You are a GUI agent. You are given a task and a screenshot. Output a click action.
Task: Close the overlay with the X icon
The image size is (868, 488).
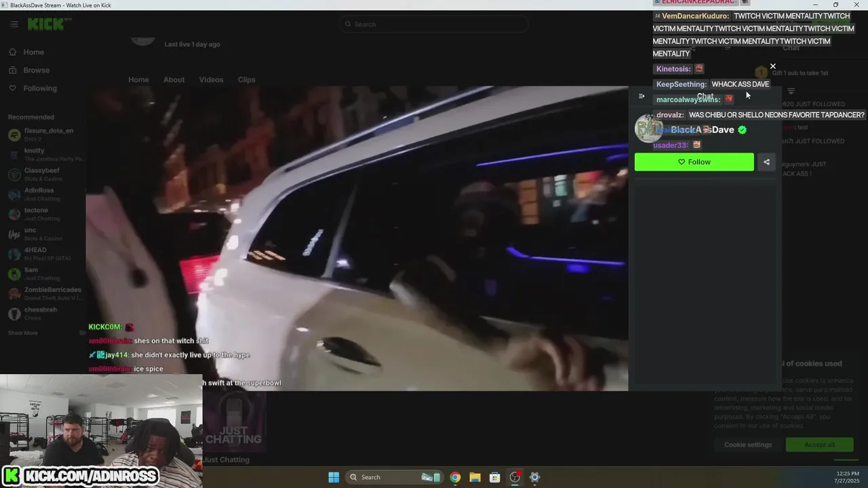point(772,66)
